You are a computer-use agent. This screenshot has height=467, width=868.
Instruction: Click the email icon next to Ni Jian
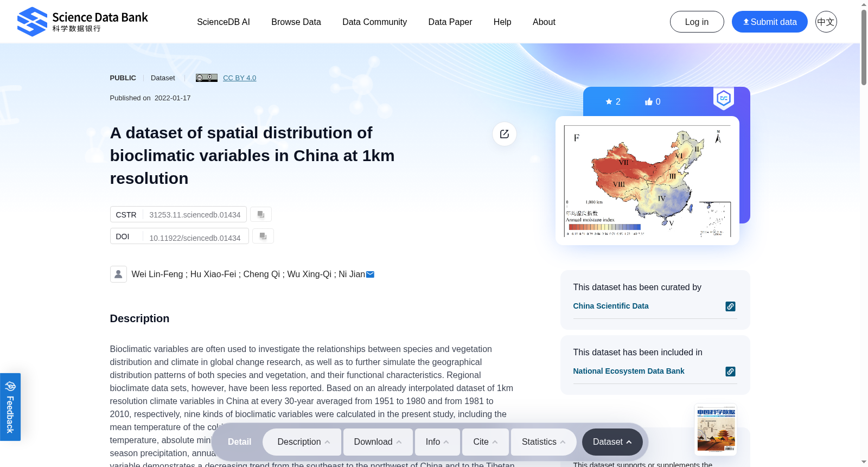[x=370, y=274]
